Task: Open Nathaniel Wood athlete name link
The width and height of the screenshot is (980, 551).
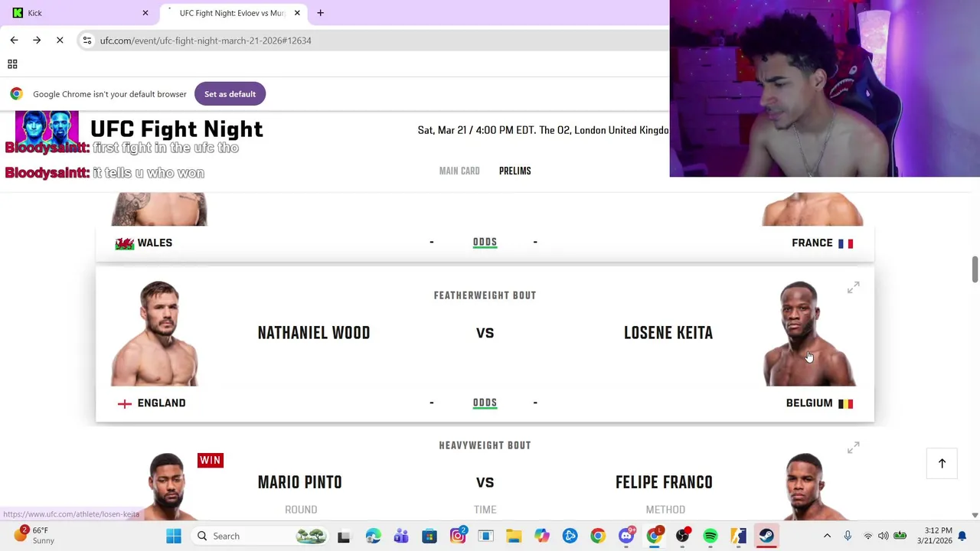Action: (314, 333)
